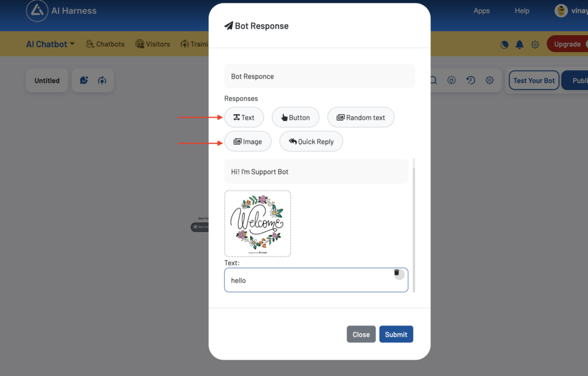Delete the hello text with the trash icon

pyautogui.click(x=397, y=273)
